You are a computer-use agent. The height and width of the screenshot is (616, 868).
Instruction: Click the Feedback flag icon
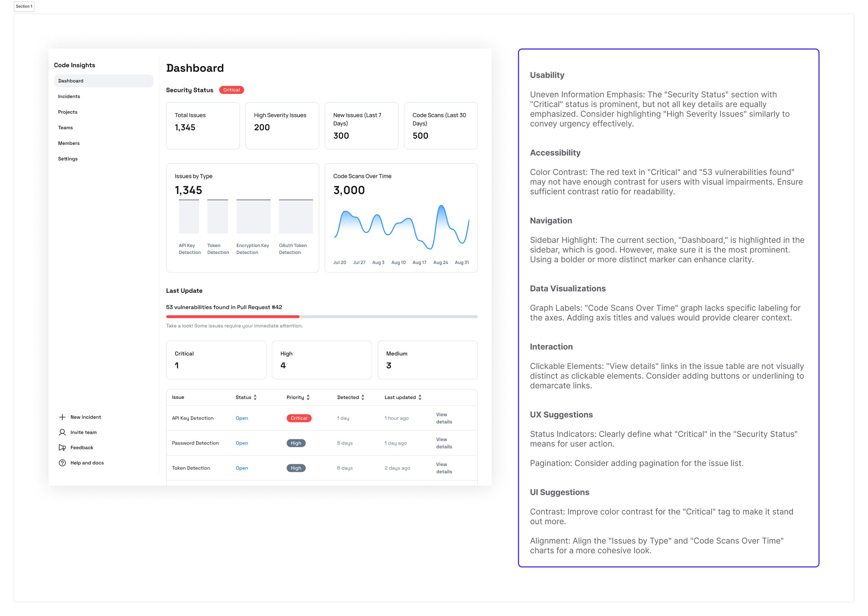pyautogui.click(x=62, y=447)
